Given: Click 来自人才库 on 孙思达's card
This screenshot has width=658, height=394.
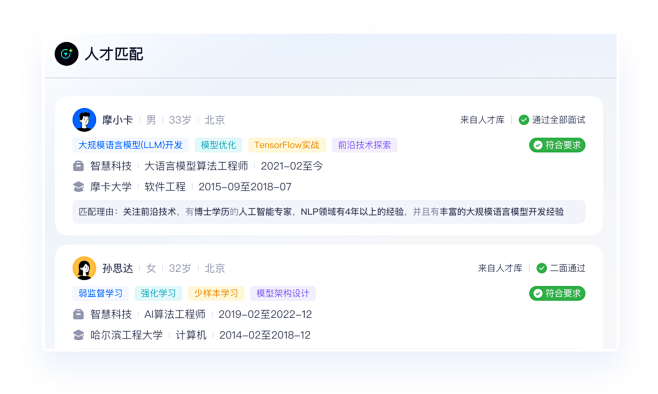Looking at the screenshot, I should point(500,268).
